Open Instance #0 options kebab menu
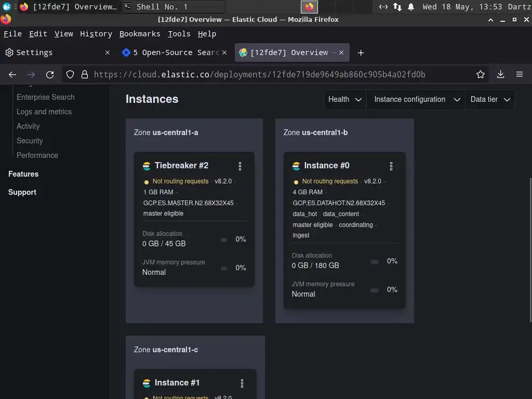Screen dimensions: 532x399 [391, 166]
